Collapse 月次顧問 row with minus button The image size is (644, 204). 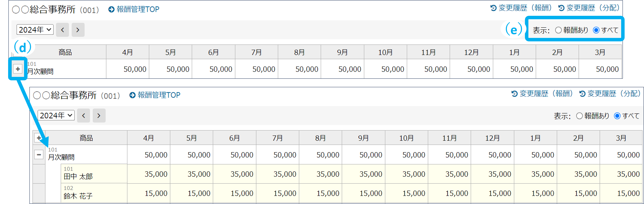point(39,155)
